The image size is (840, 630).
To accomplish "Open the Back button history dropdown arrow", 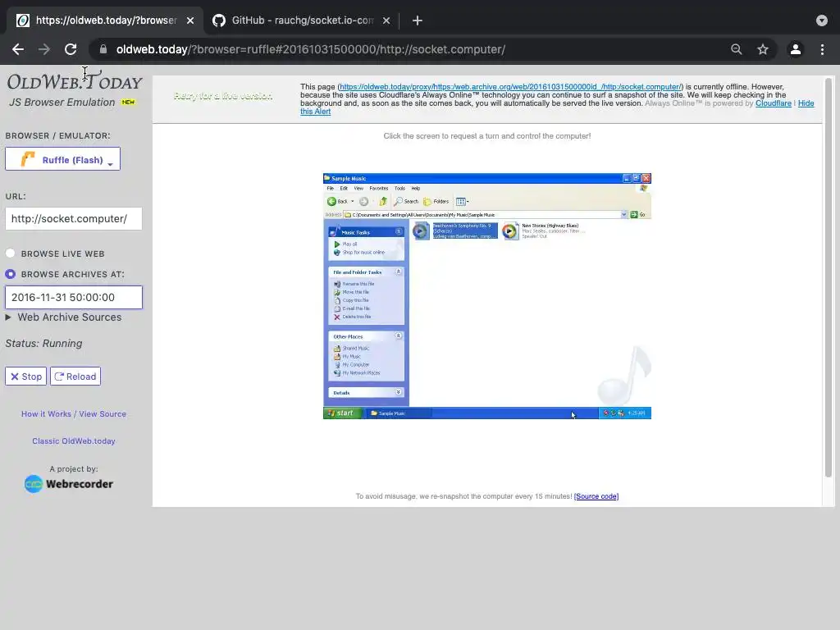I will coord(353,202).
